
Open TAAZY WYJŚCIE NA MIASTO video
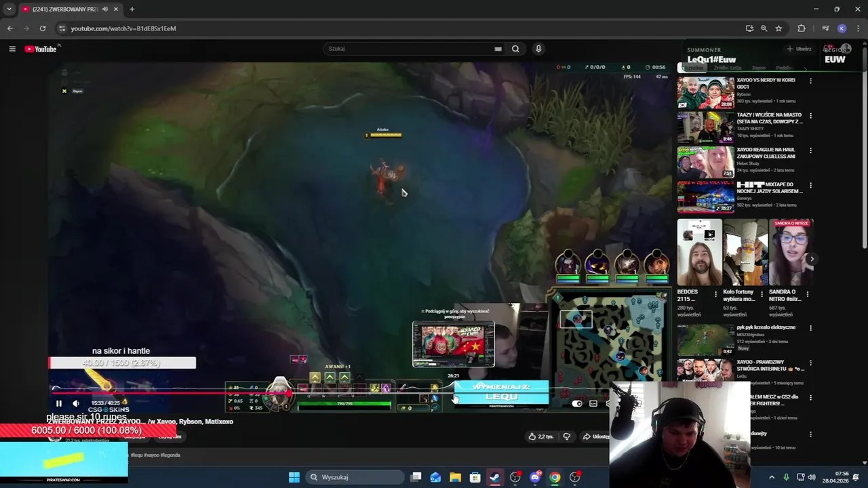click(x=706, y=127)
